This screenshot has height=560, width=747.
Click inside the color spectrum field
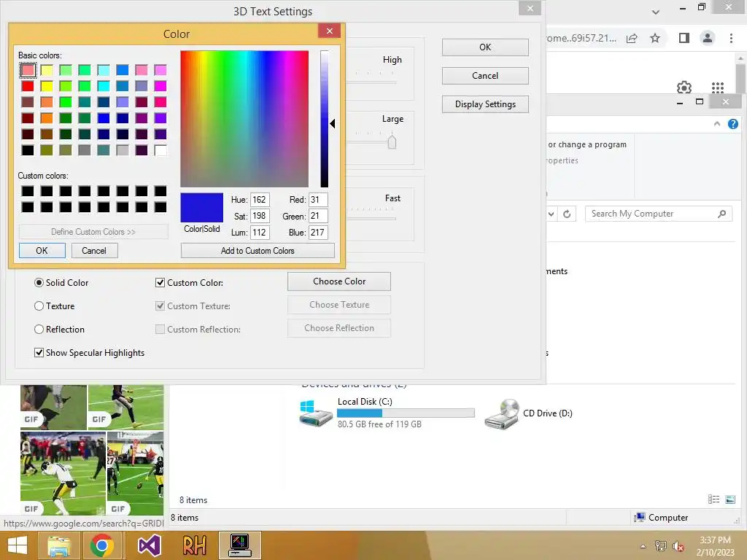click(244, 119)
